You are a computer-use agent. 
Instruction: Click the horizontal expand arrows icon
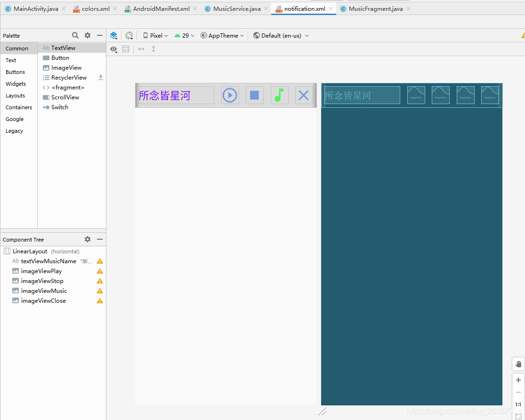[x=141, y=49]
